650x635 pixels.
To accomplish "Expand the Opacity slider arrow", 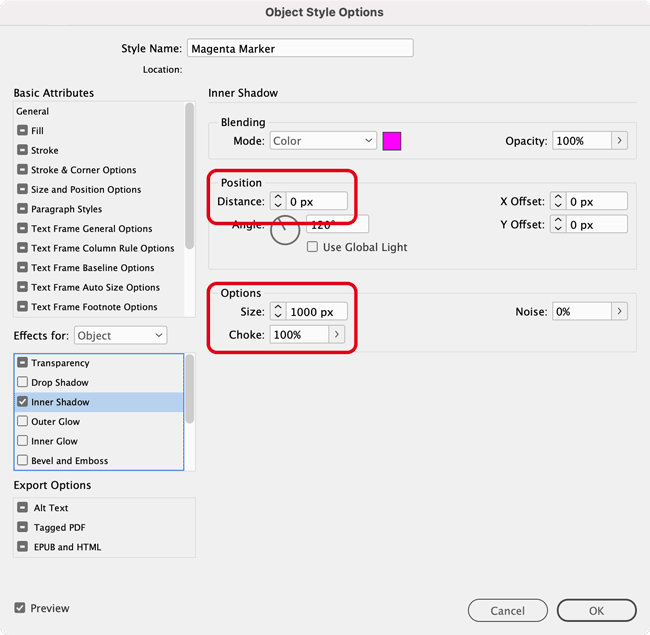I will (x=619, y=141).
